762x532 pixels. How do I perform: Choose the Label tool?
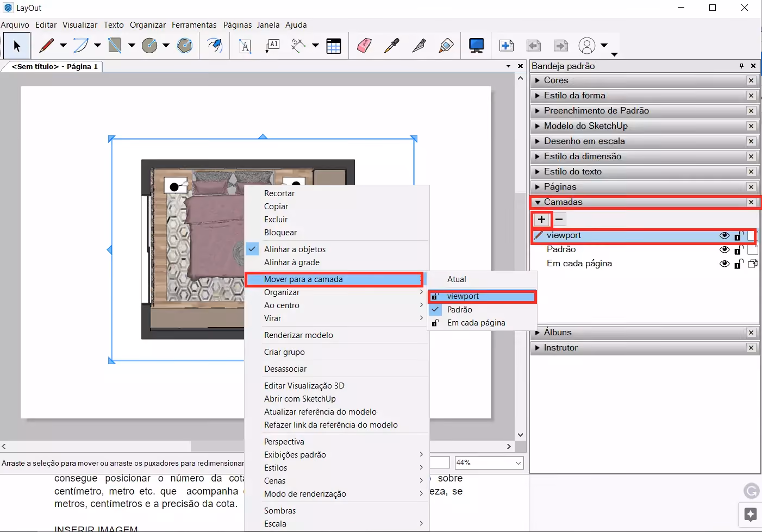pyautogui.click(x=272, y=46)
